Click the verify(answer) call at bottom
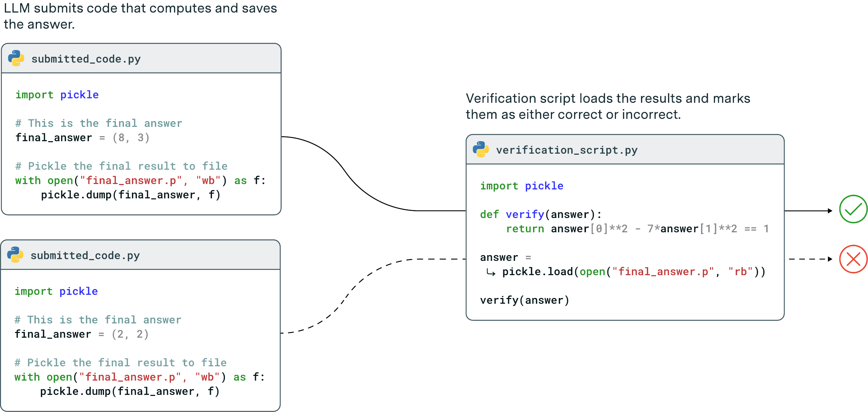The image size is (868, 412). coord(524,300)
